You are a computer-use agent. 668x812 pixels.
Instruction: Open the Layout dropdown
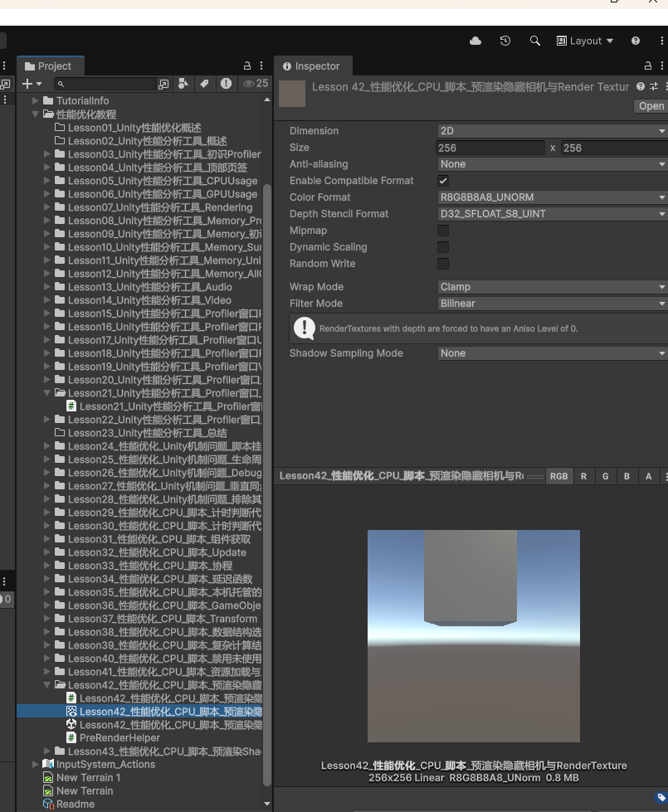click(x=585, y=41)
